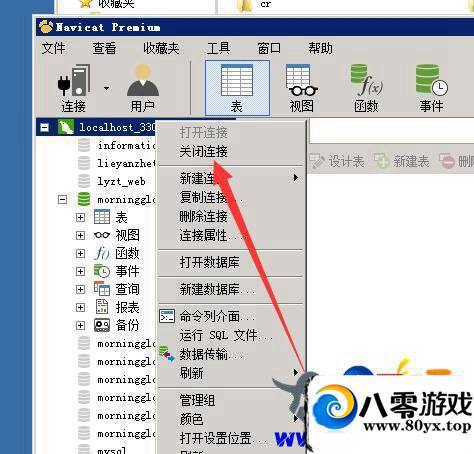Select the lyzt_web database

point(121,181)
